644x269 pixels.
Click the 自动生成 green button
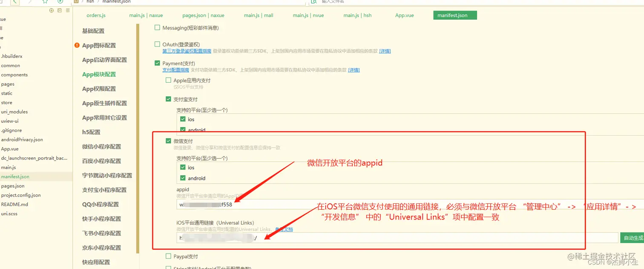pos(634,237)
